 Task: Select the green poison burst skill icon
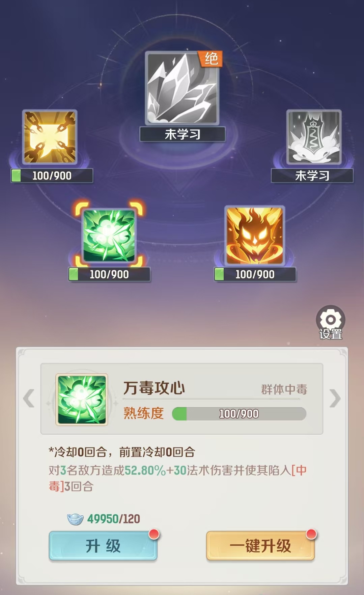[x=109, y=236]
